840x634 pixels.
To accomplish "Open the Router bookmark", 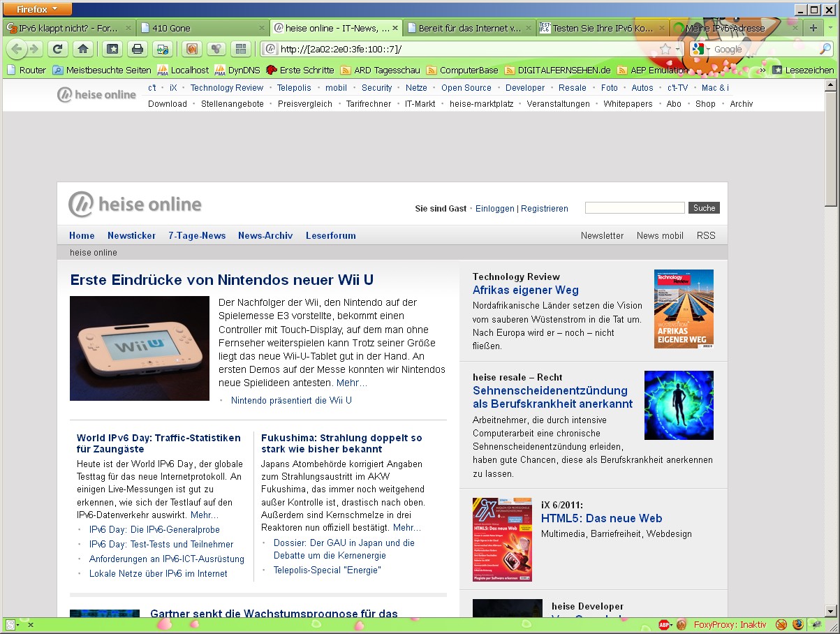I will coord(27,70).
